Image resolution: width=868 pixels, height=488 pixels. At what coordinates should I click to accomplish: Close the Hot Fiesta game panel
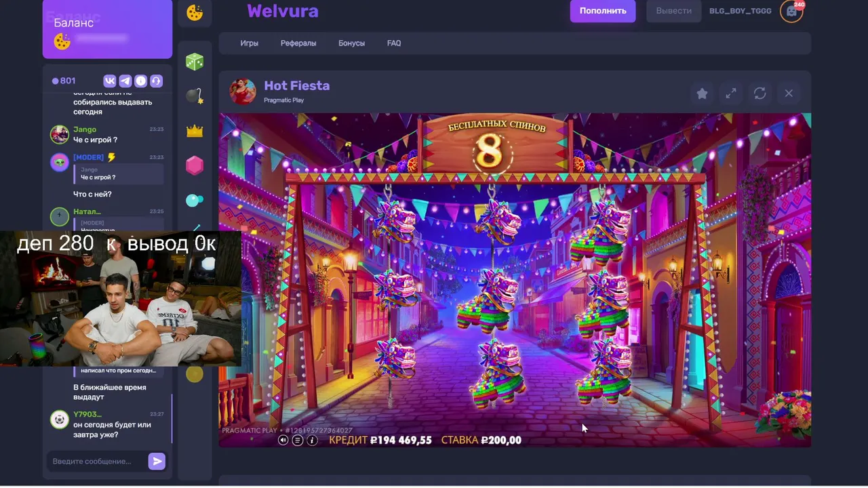coord(789,94)
